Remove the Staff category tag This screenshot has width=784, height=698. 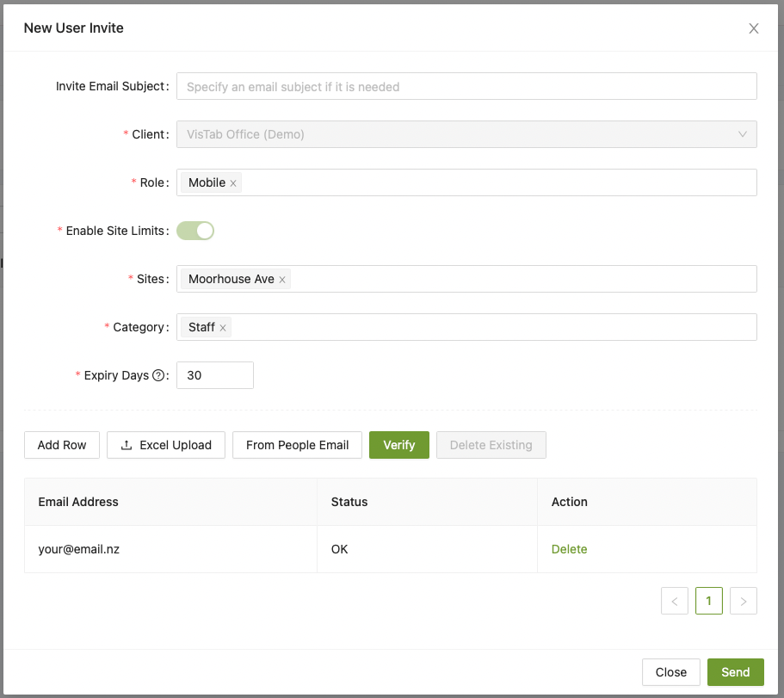point(223,328)
